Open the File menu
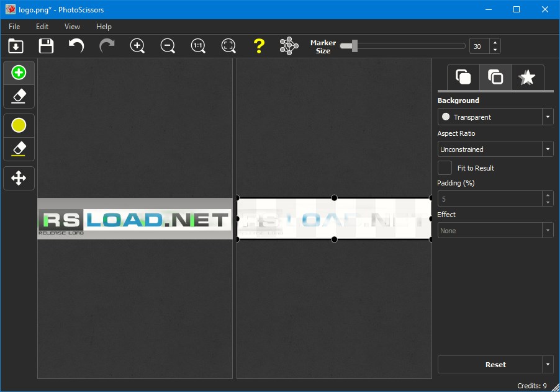560x392 pixels. [x=14, y=27]
